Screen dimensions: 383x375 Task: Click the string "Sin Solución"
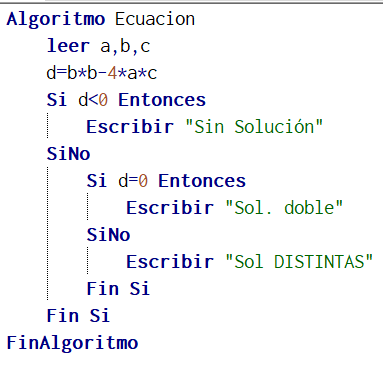tap(254, 127)
